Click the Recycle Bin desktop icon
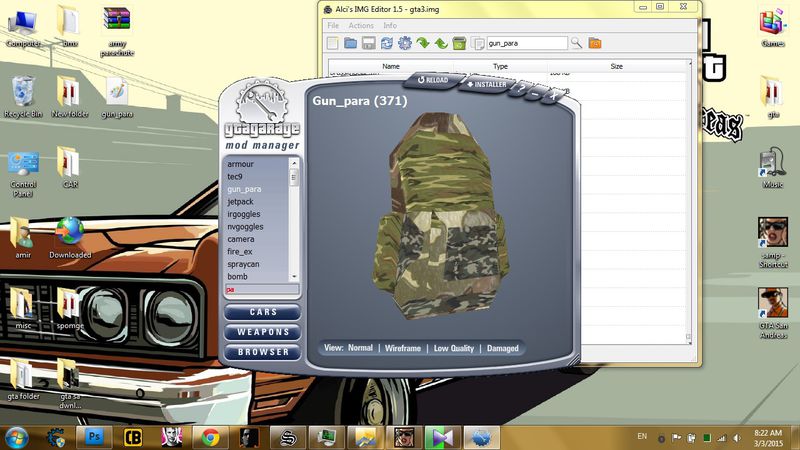Image resolution: width=800 pixels, height=450 pixels. click(x=23, y=97)
